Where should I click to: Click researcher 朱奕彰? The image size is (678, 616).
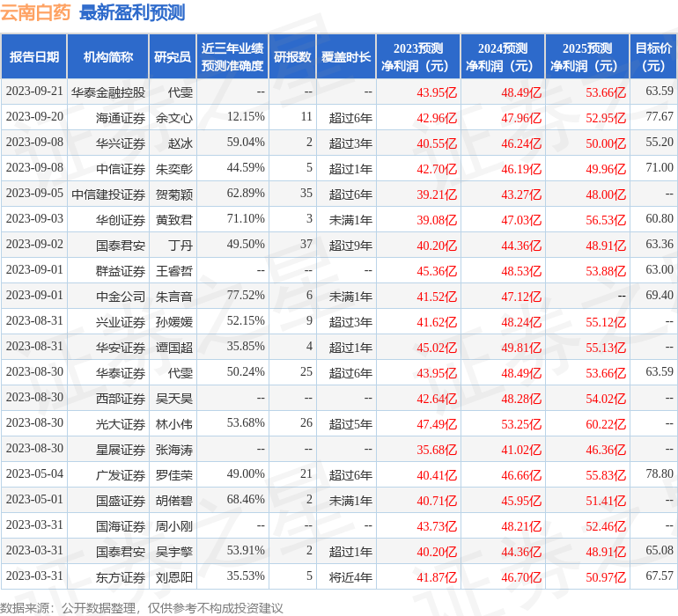tap(174, 169)
